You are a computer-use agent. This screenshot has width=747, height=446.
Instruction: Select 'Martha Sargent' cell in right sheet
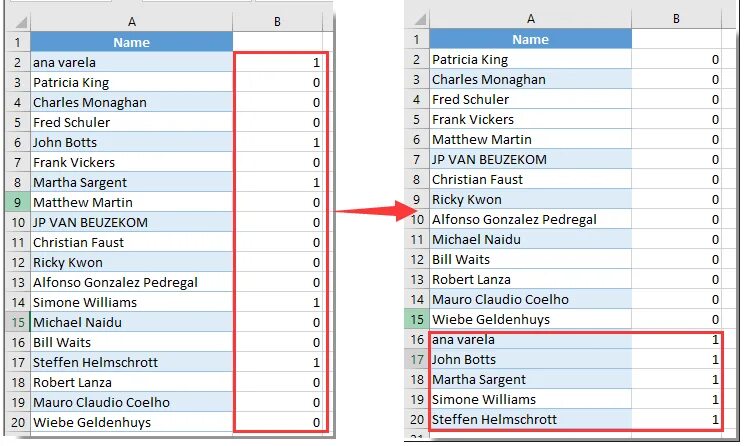[x=530, y=379]
